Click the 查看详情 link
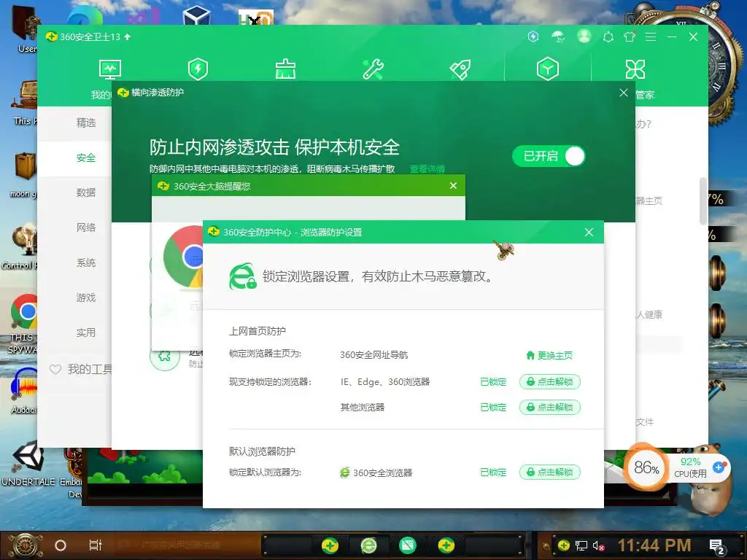747x560 pixels. coord(427,168)
